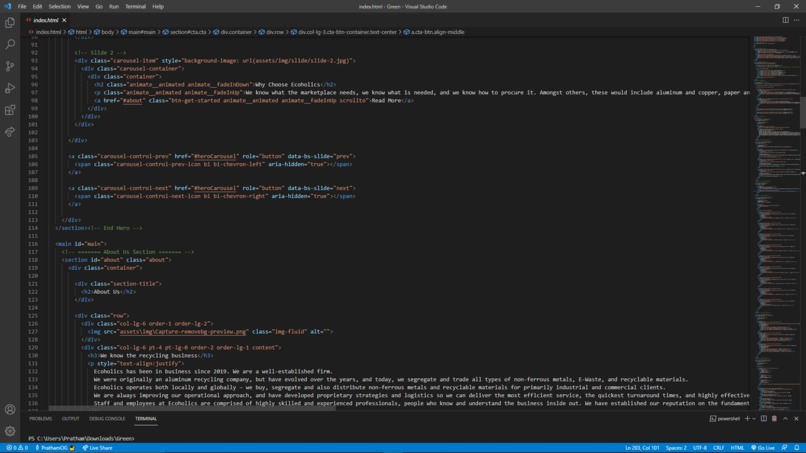806x453 pixels.
Task: Click the VS Code logo in title bar
Action: click(x=7, y=7)
